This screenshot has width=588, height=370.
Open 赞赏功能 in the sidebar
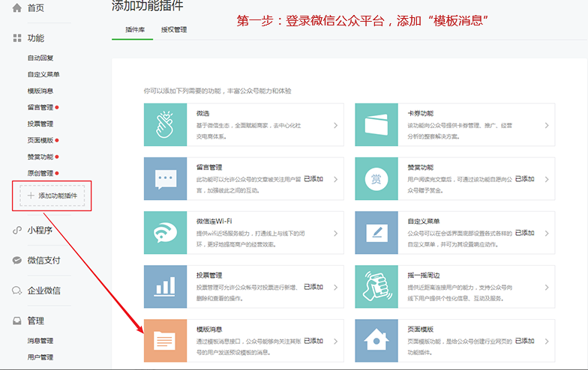[x=40, y=157]
